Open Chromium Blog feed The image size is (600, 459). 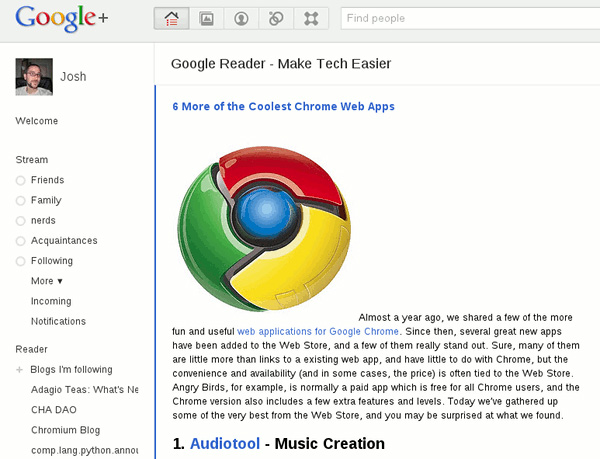coord(65,430)
